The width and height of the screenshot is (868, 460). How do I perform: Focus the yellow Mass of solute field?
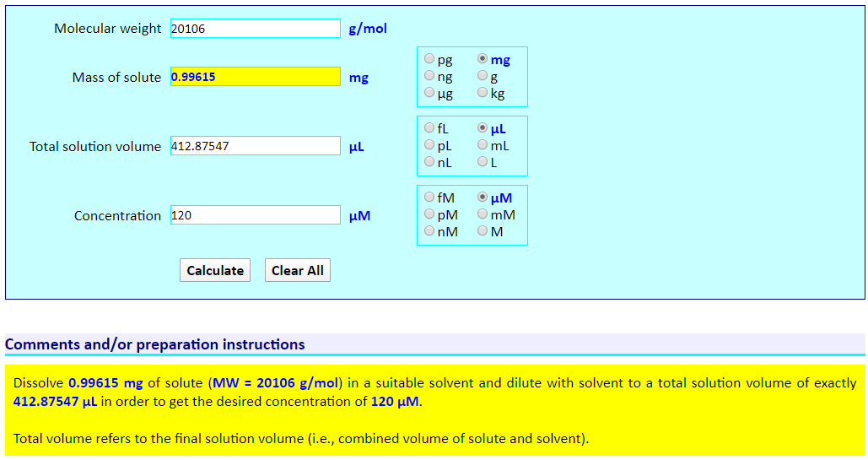pos(256,77)
